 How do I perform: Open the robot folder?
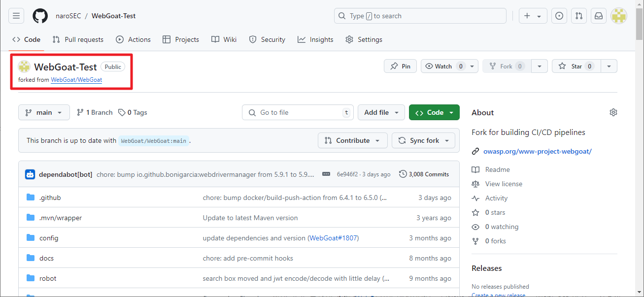pyautogui.click(x=48, y=278)
